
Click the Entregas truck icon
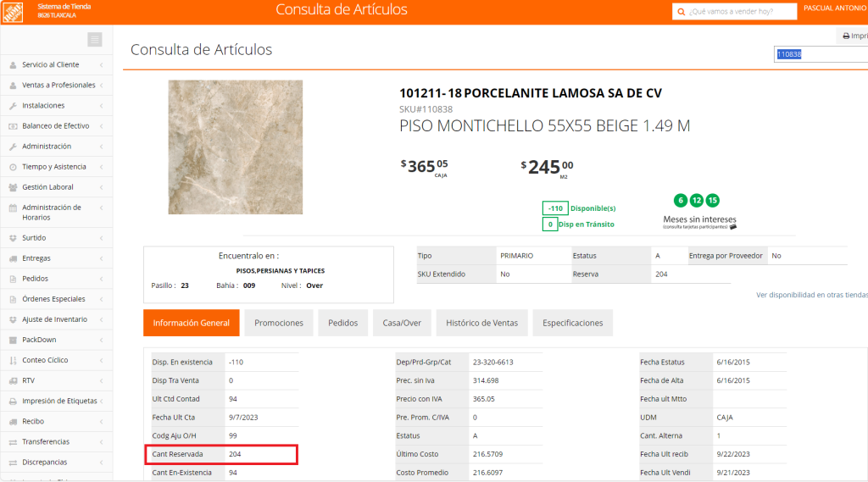point(13,258)
